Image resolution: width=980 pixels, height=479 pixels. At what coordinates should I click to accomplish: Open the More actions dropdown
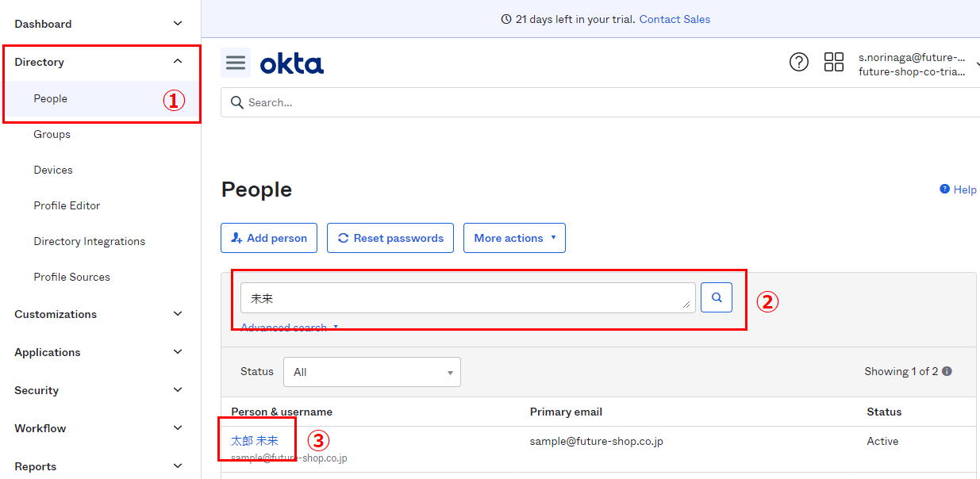point(514,238)
